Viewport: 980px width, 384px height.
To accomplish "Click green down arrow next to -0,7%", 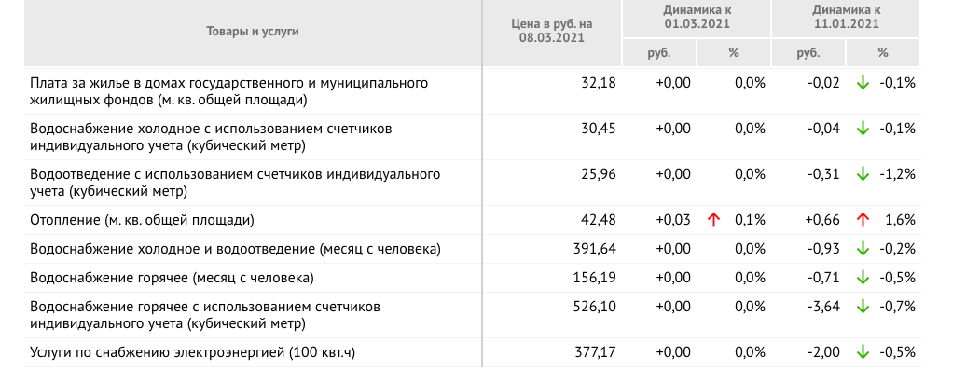I will [x=863, y=307].
